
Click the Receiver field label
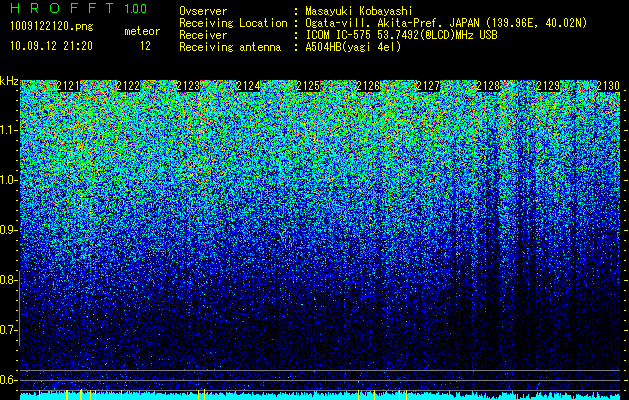[203, 35]
